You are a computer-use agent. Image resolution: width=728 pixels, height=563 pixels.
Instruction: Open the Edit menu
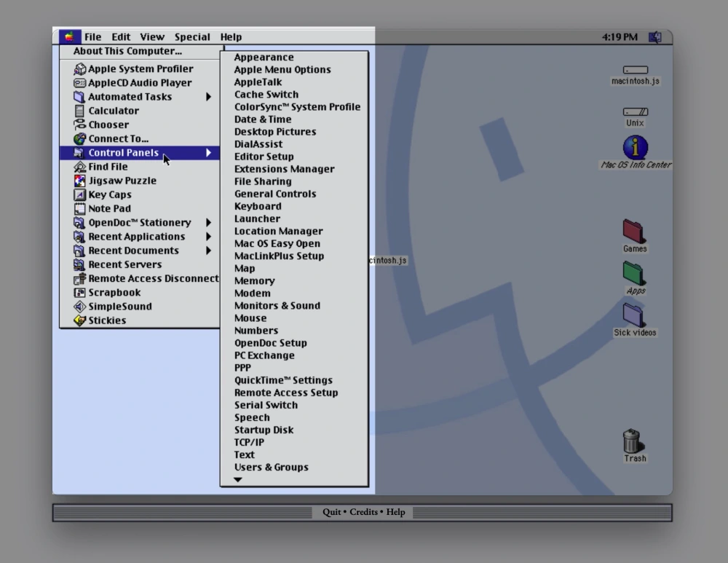coord(121,36)
